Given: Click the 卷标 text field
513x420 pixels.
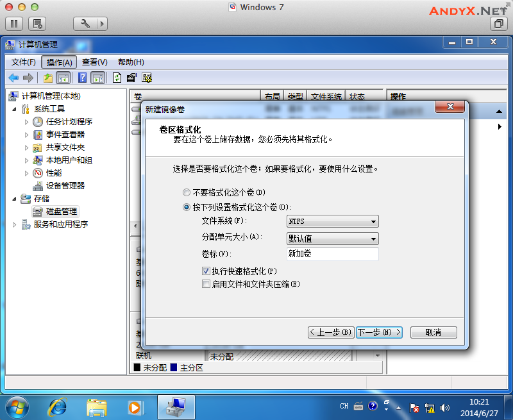Looking at the screenshot, I should 332,254.
